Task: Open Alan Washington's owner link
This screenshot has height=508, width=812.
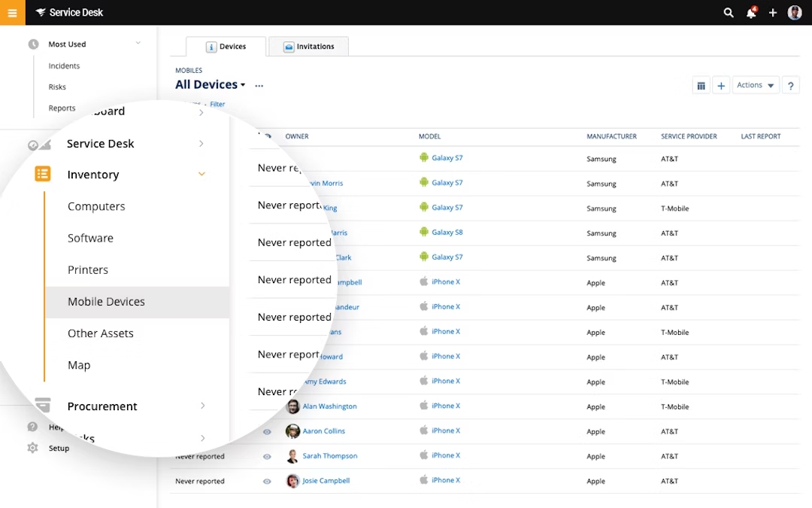Action: 329,406
